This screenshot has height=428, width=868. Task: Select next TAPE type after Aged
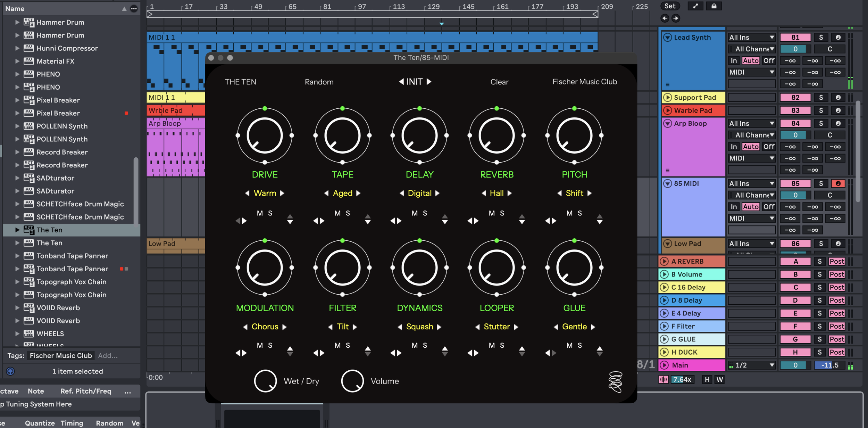[358, 193]
